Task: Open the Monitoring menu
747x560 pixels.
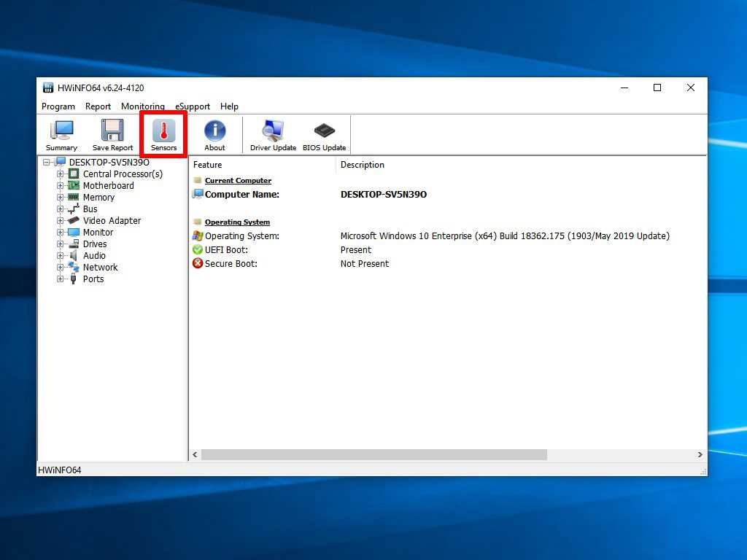Action: pyautogui.click(x=142, y=106)
